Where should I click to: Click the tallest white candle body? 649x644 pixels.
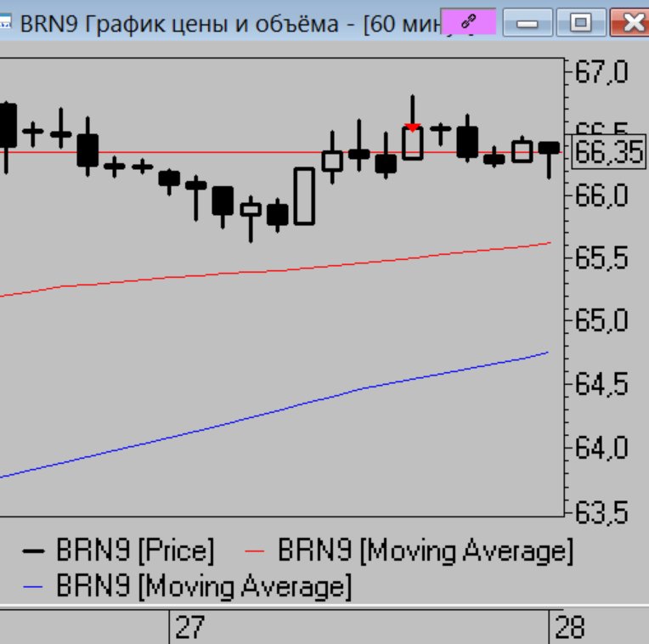point(304,195)
